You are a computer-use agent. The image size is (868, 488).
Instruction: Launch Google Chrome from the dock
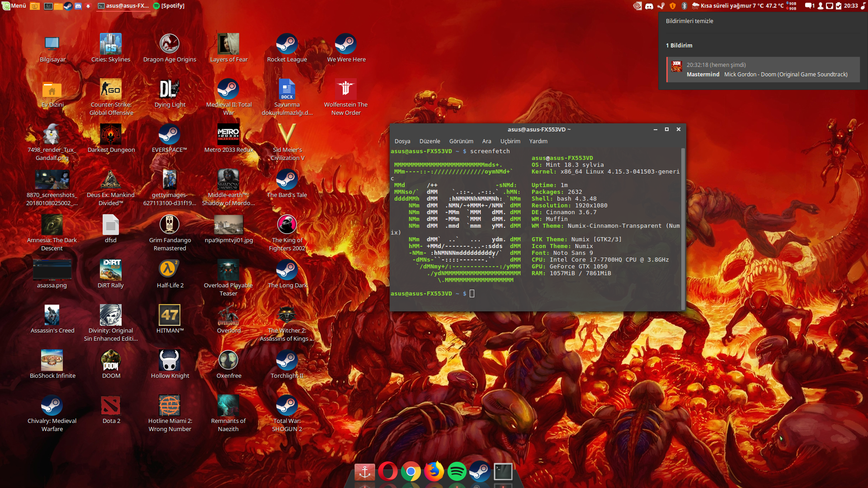(411, 472)
